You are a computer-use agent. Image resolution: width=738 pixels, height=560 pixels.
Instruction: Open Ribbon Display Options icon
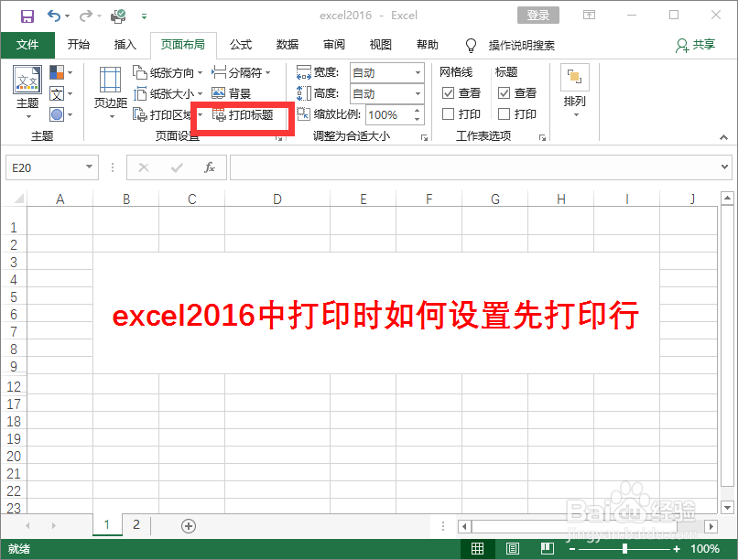(x=589, y=15)
